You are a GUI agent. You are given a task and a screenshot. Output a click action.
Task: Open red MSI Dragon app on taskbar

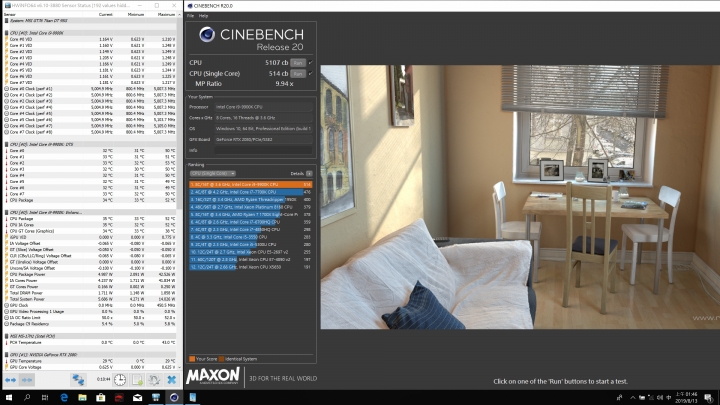[x=119, y=397]
